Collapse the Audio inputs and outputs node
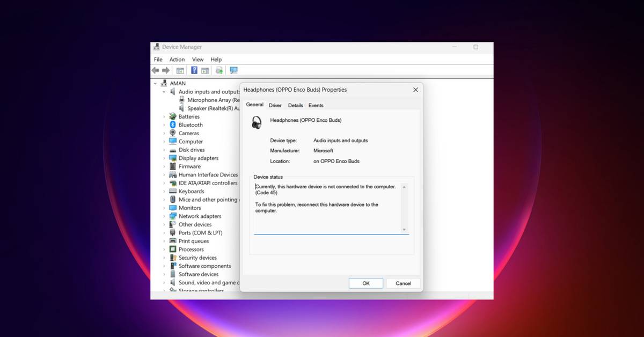This screenshot has width=644, height=337. pyautogui.click(x=164, y=92)
